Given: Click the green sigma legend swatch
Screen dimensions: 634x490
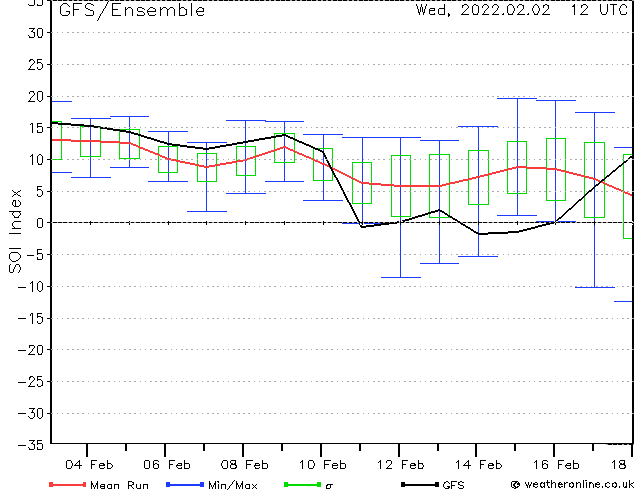Looking at the screenshot, I should click(302, 484).
